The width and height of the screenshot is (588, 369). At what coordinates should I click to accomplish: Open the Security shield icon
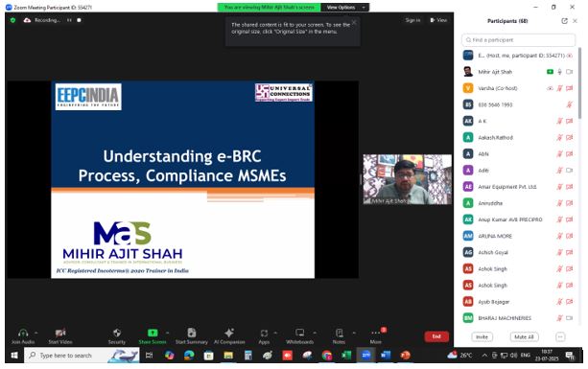pos(117,333)
